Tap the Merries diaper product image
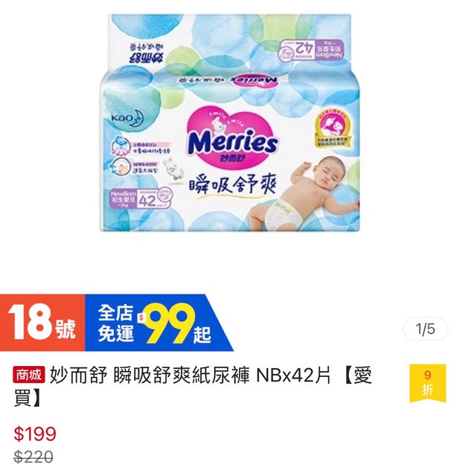Screen dimensions: 459x476 point(230,123)
